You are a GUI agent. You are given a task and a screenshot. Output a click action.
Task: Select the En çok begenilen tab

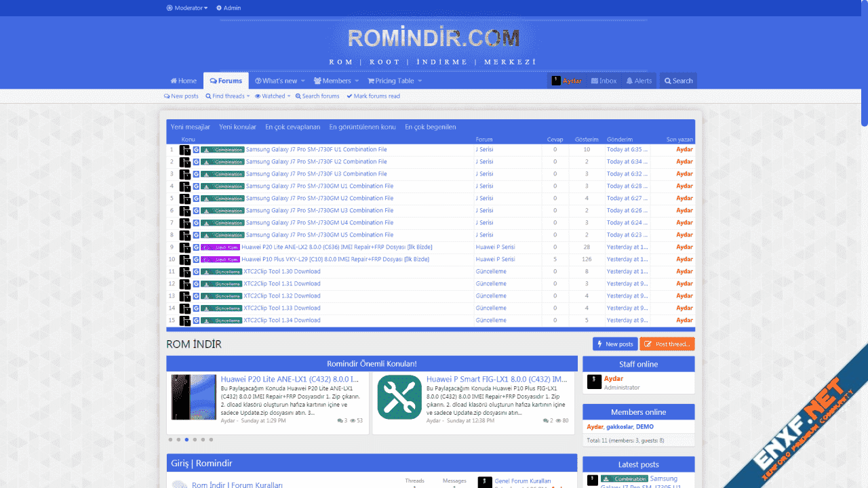pos(430,127)
